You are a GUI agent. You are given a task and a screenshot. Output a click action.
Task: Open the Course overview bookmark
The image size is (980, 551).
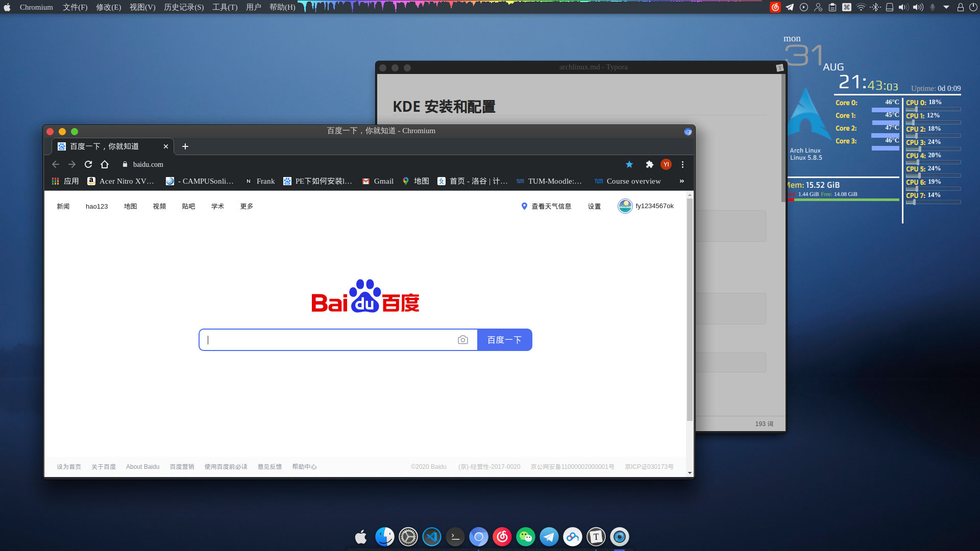(x=628, y=181)
